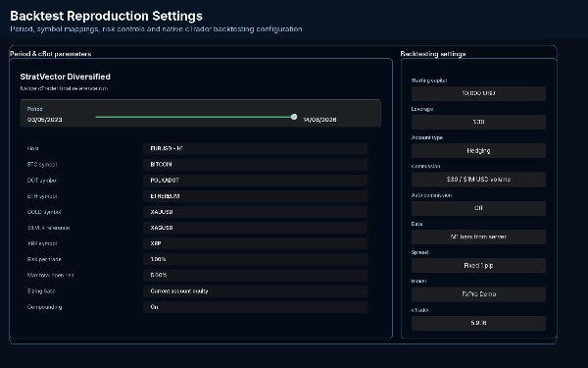588x368 pixels.
Task: Toggle the Auto commission Off field
Action: click(478, 208)
